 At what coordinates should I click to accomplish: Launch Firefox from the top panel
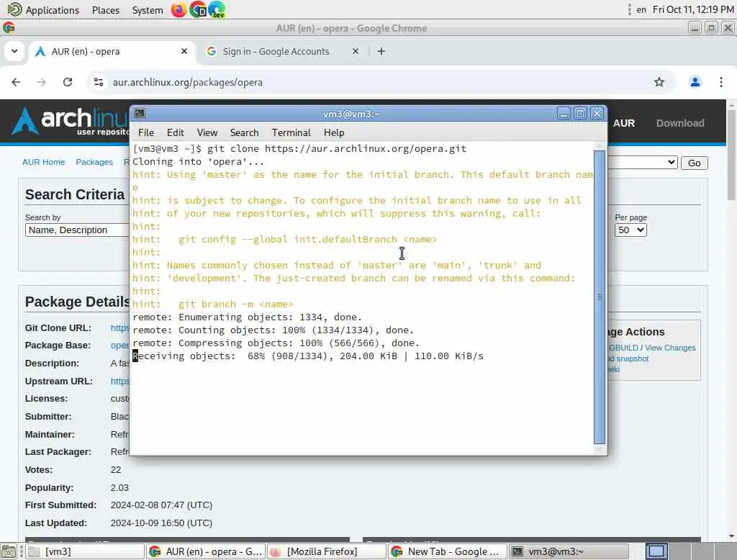point(178,9)
